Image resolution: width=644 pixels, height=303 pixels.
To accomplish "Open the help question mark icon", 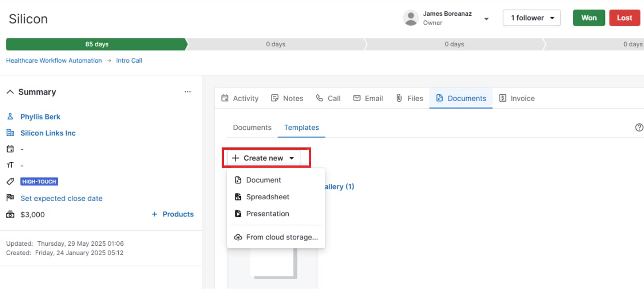I will pos(639,127).
